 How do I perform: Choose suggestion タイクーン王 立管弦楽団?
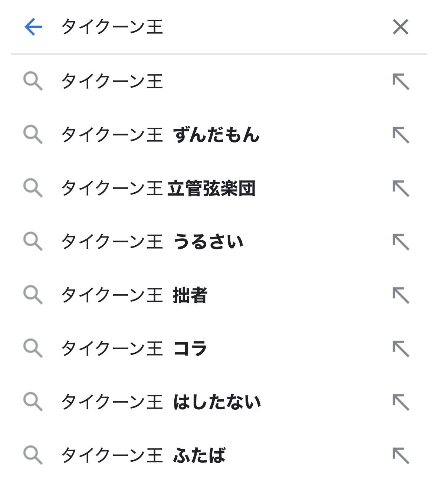tap(217, 188)
